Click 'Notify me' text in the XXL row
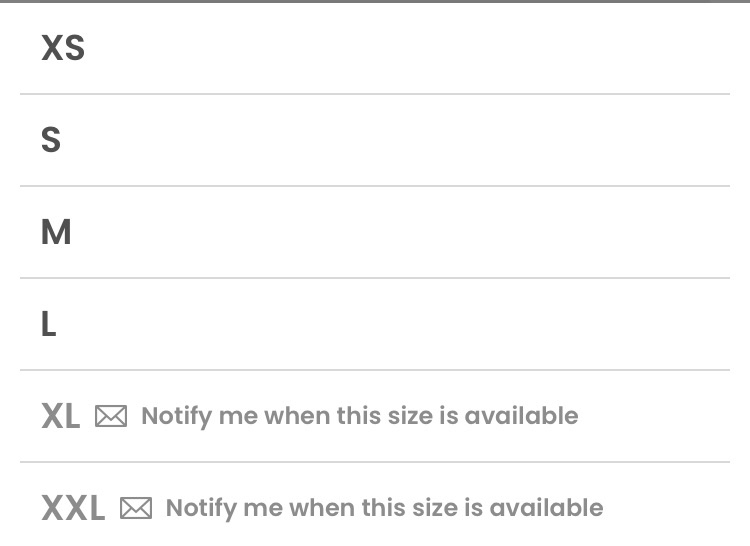 tap(224, 508)
